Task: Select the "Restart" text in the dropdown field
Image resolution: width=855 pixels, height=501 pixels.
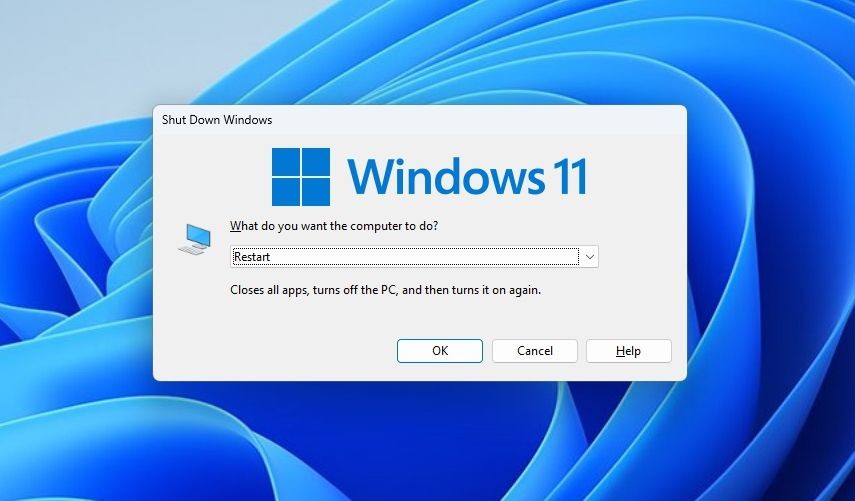Action: (251, 257)
